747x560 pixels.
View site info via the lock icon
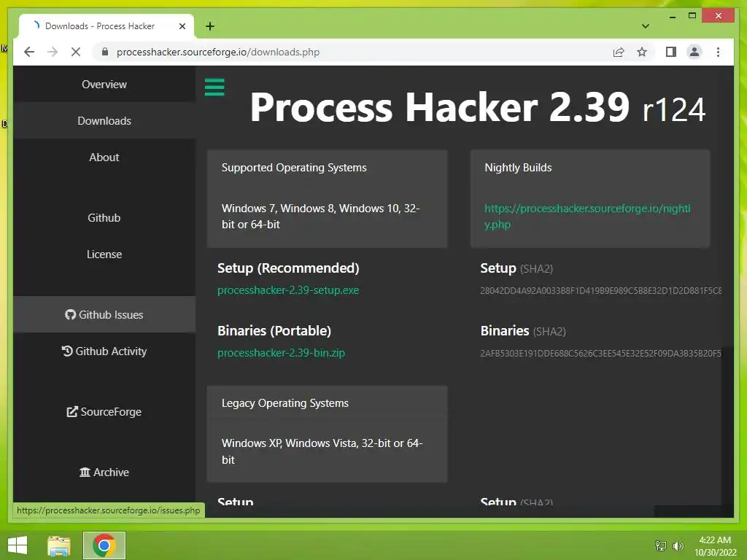pos(105,52)
